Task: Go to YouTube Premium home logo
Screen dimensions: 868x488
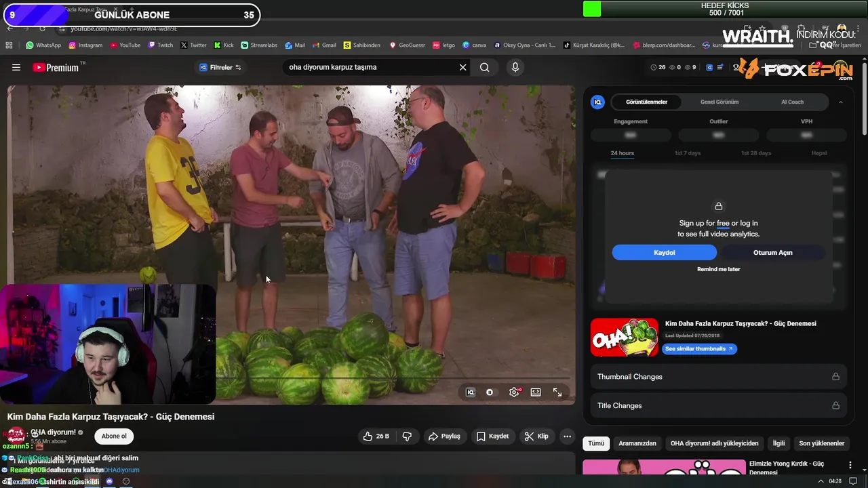Action: point(56,67)
